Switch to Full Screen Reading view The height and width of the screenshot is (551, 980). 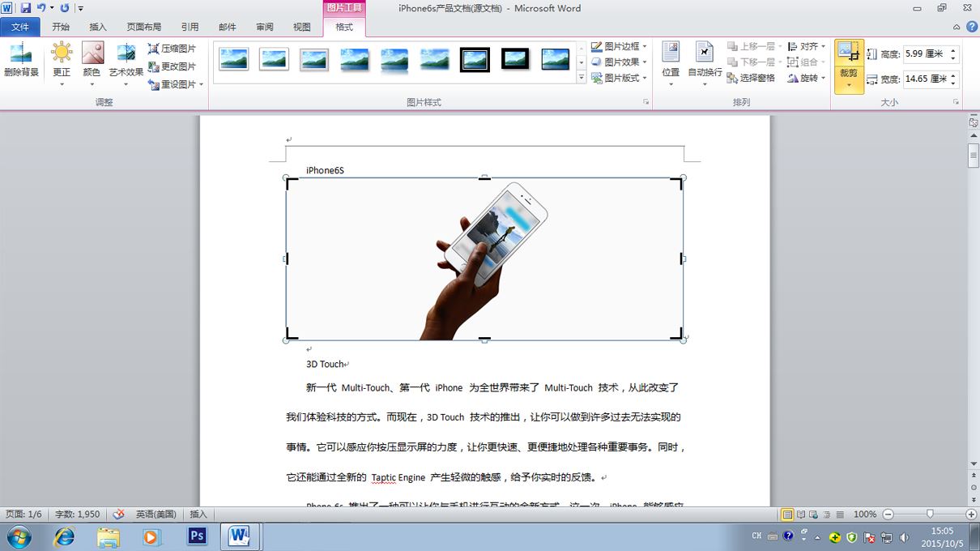point(801,515)
